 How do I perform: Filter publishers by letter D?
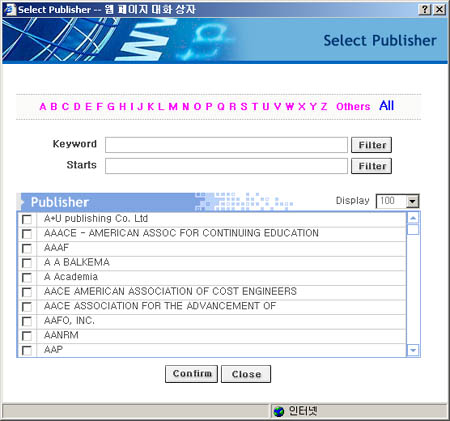(77, 107)
